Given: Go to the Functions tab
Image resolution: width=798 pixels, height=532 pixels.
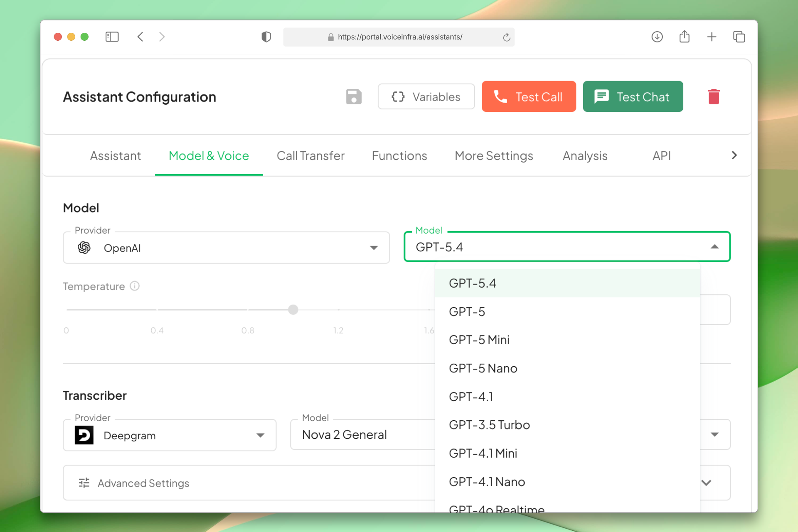Looking at the screenshot, I should pos(399,156).
